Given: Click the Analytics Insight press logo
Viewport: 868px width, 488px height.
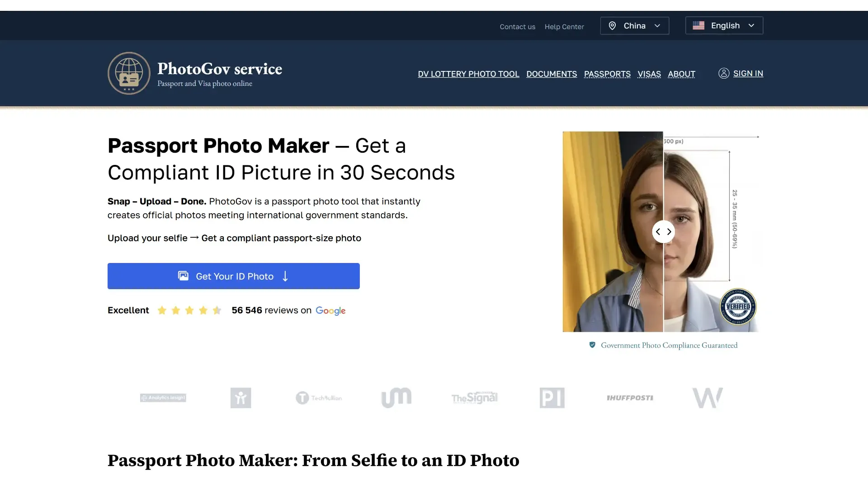Looking at the screenshot, I should (163, 398).
